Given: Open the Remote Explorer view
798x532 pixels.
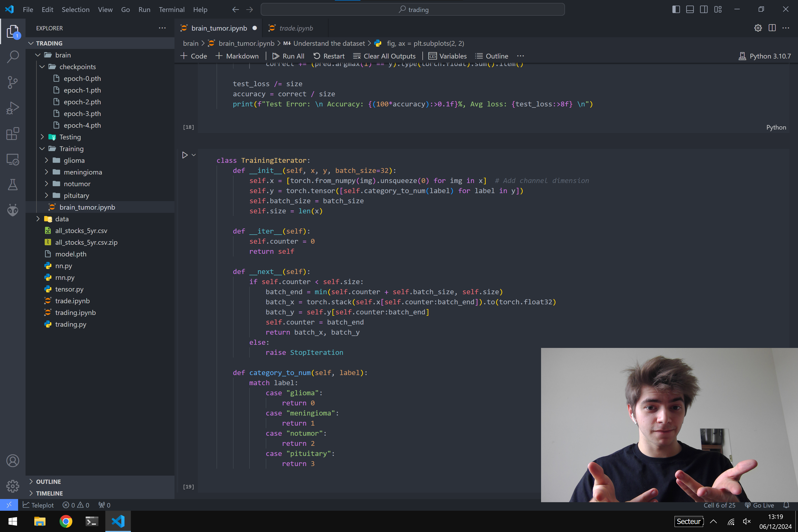Looking at the screenshot, I should (x=13, y=159).
